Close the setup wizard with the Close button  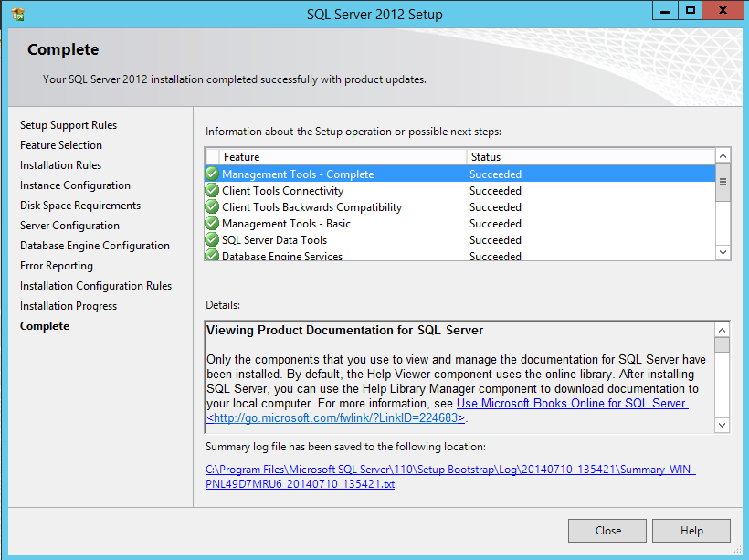click(x=607, y=531)
